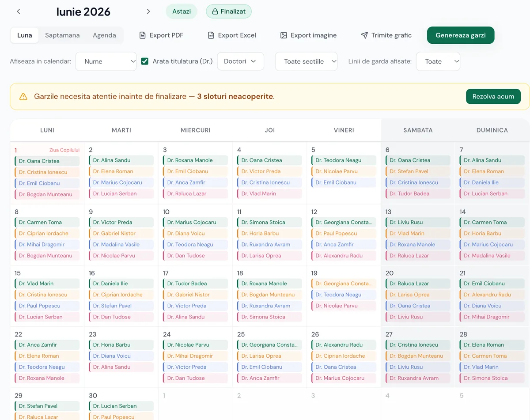Screen dimensions: 530x420
Task: Select Dr. Mihai Dragomir on June 24
Action: click(195, 356)
